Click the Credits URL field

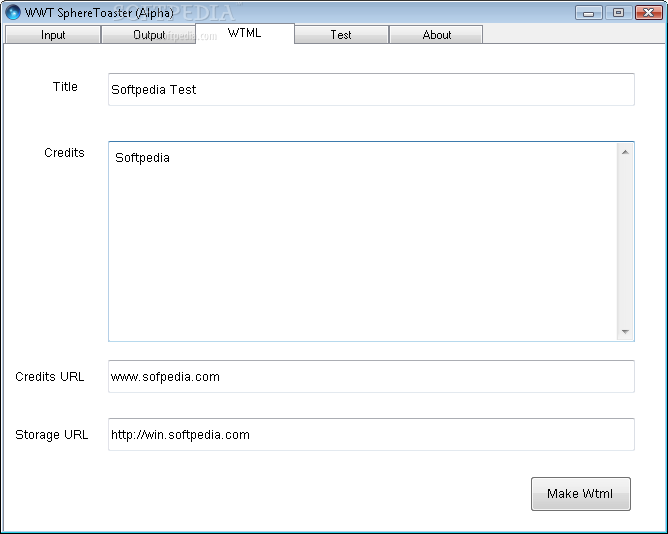(371, 376)
